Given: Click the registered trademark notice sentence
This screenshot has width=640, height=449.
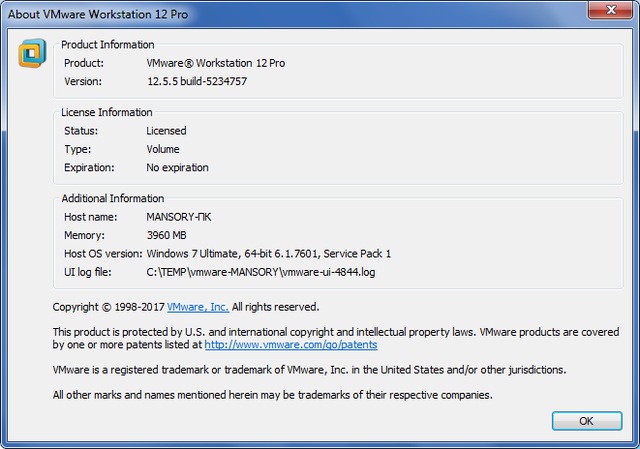Looking at the screenshot, I should tap(309, 370).
